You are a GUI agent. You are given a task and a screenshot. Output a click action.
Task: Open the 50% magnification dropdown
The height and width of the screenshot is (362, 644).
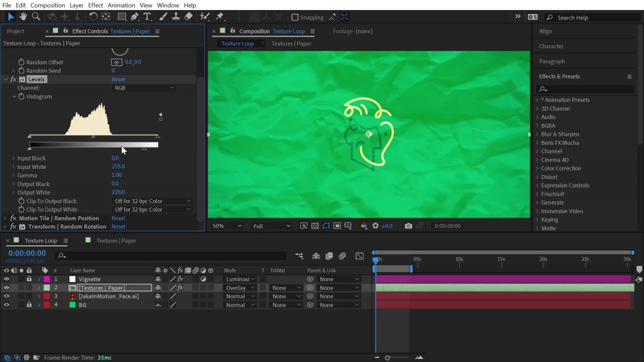point(226,226)
